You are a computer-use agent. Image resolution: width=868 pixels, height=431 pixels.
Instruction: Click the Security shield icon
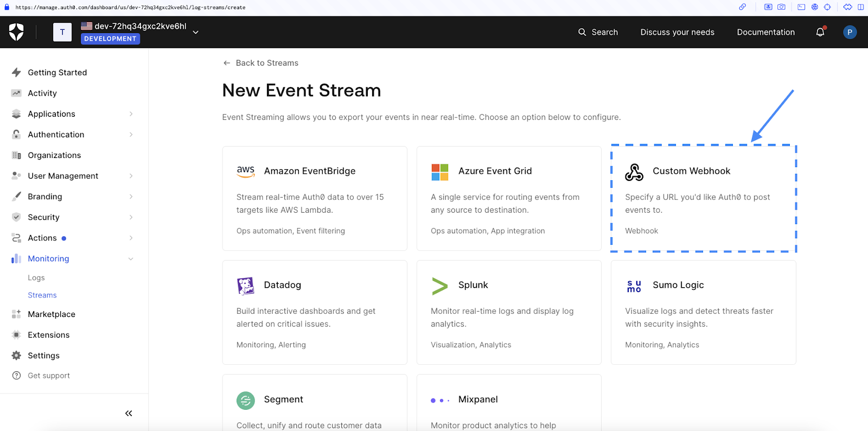[x=16, y=217]
